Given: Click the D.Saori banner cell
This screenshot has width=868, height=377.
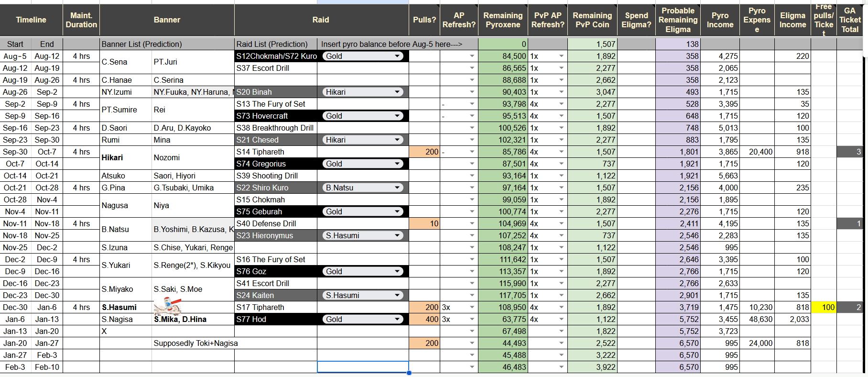Looking at the screenshot, I should click(x=126, y=128).
